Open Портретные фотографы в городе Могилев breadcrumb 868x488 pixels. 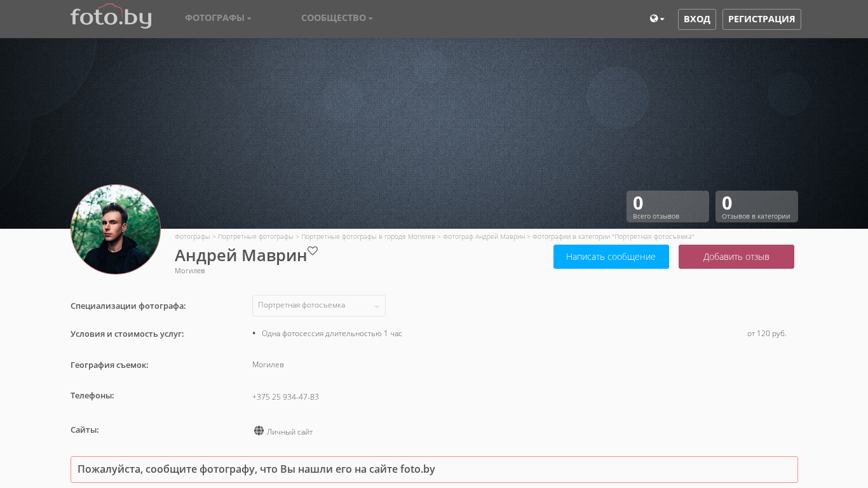coord(368,236)
